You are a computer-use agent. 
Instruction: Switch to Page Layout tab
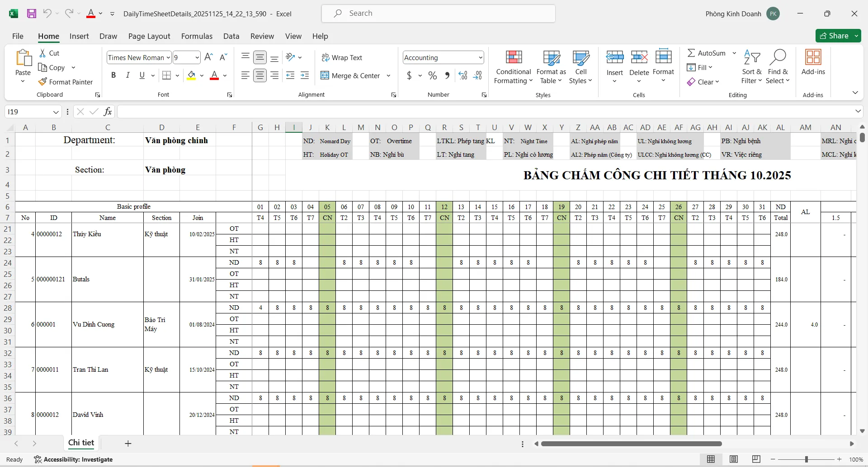[149, 36]
